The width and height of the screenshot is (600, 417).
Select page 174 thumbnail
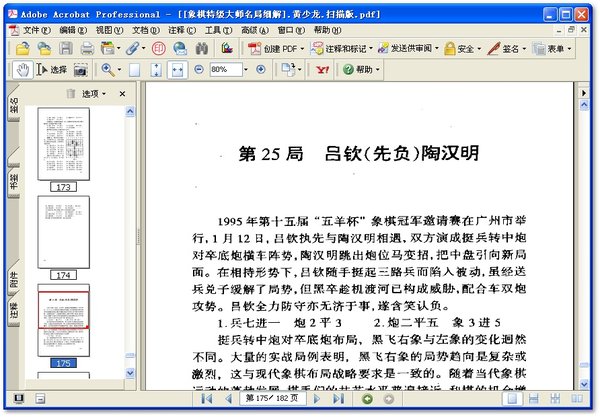[x=64, y=232]
